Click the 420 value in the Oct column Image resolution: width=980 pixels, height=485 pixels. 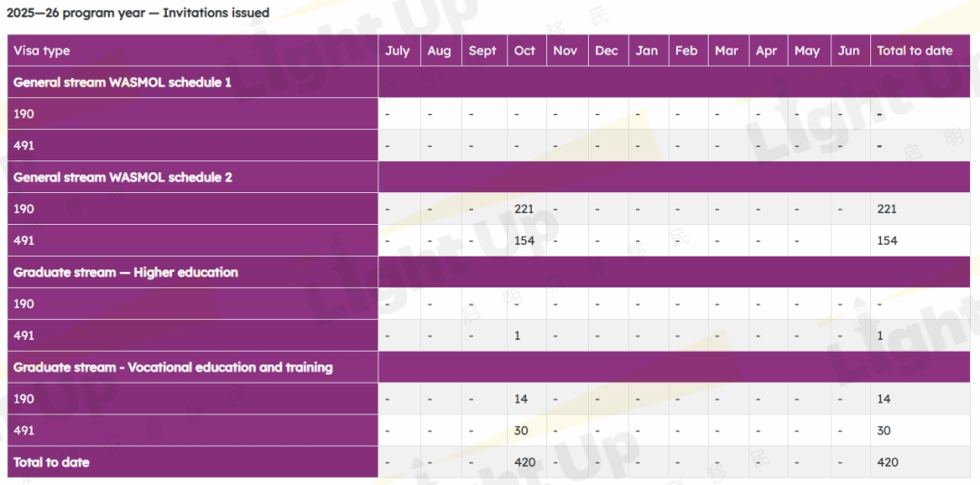tap(524, 462)
